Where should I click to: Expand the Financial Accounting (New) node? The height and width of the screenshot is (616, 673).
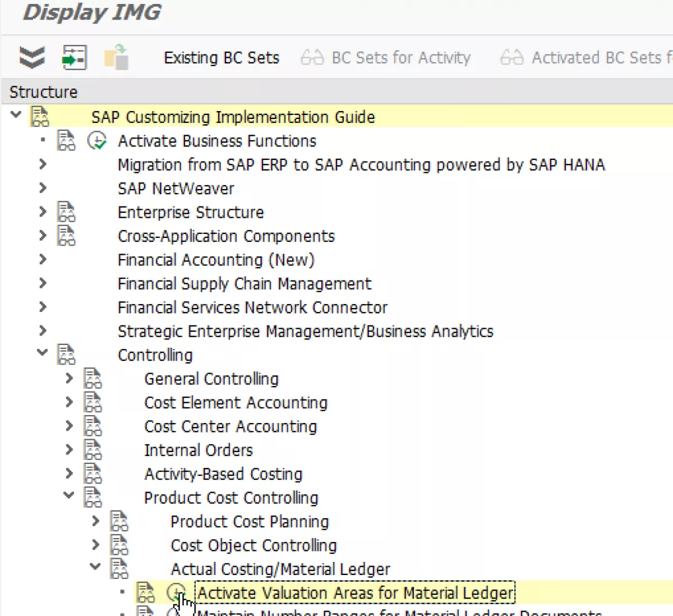43,259
